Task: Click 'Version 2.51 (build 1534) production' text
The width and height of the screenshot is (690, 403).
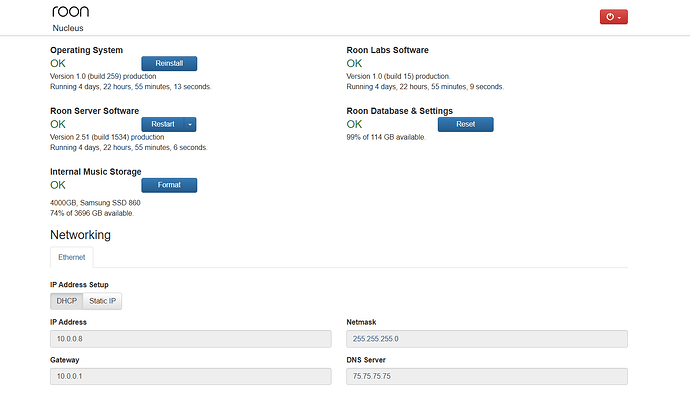Action: tap(107, 137)
